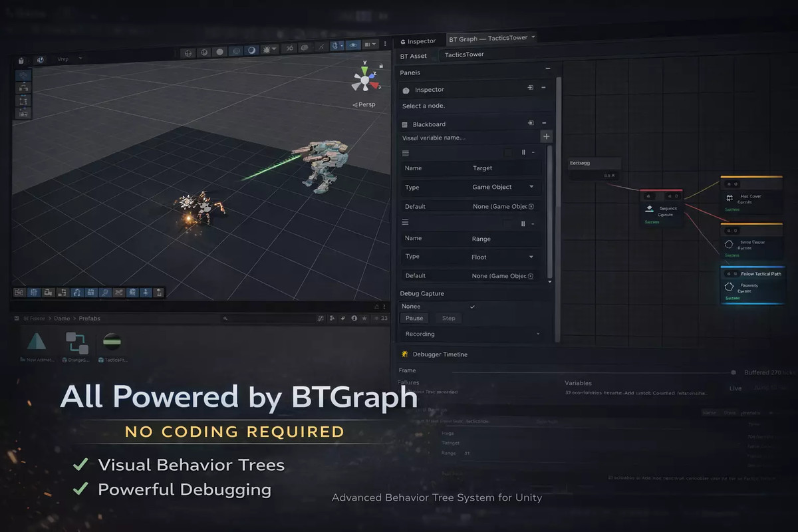The image size is (798, 532).
Task: Open the object picker for the Target default
Action: pyautogui.click(x=531, y=206)
